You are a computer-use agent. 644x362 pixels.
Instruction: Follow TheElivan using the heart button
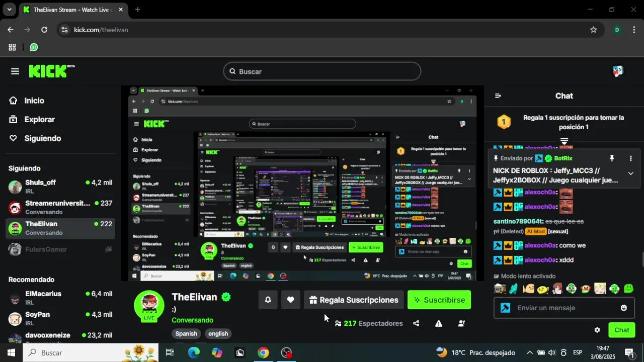pos(290,300)
